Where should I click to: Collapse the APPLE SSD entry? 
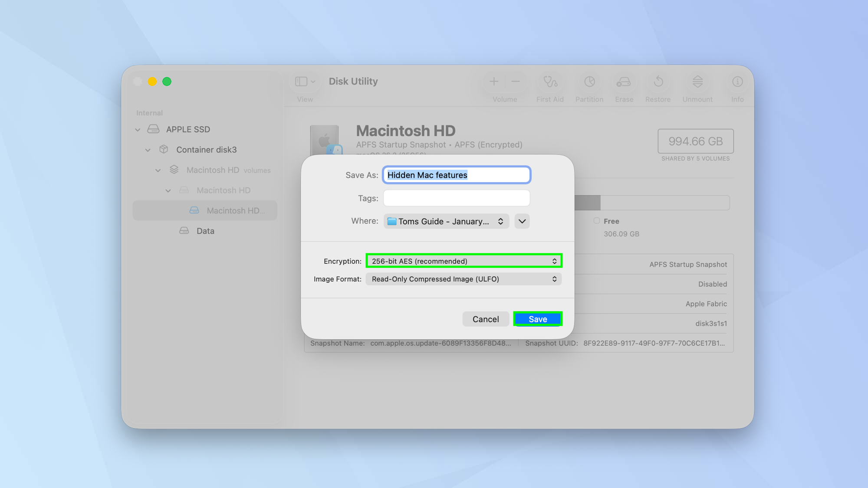coord(138,129)
